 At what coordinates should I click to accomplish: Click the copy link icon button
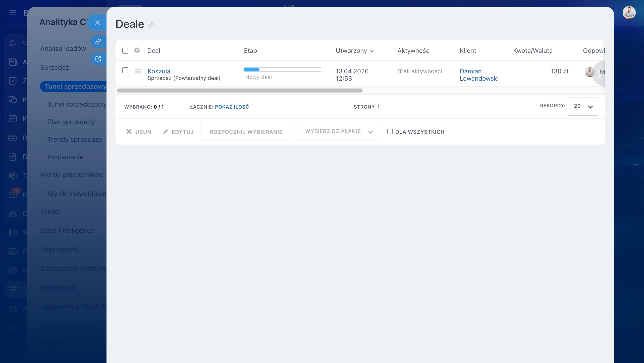[98, 41]
